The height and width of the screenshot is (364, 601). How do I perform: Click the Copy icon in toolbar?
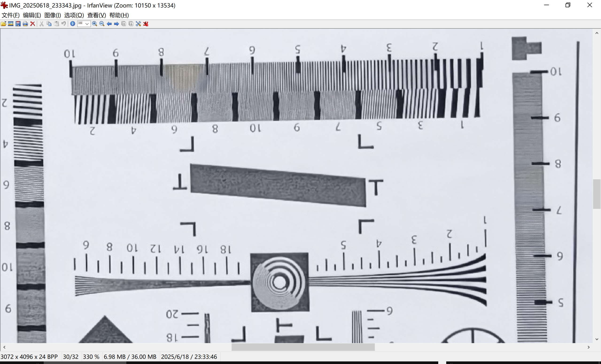click(x=49, y=24)
